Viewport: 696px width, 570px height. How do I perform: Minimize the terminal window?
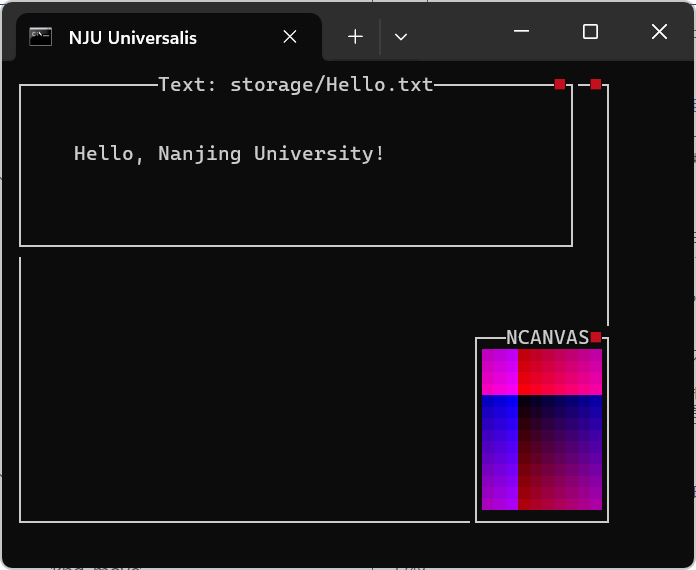click(521, 32)
